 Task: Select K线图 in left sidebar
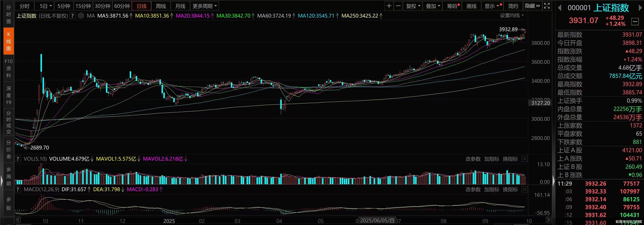[8, 41]
